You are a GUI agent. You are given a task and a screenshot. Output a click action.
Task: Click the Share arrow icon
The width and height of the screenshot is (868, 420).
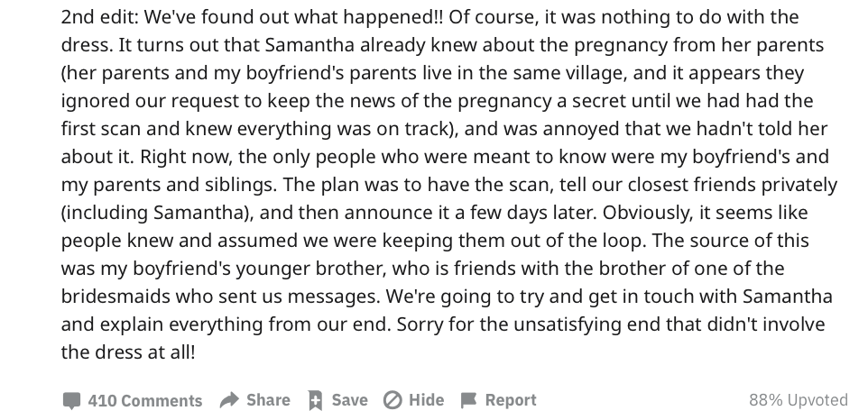tap(229, 399)
